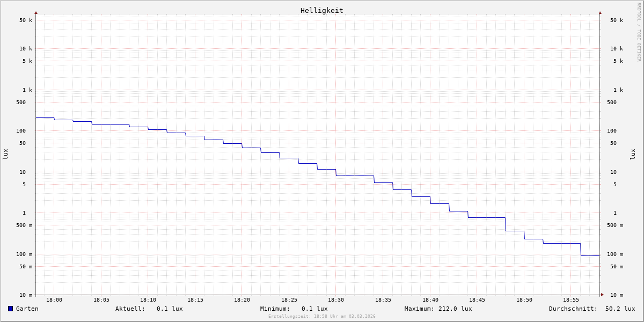
Task: Click the red arrow atop the right axis
Action: tap(600, 12)
